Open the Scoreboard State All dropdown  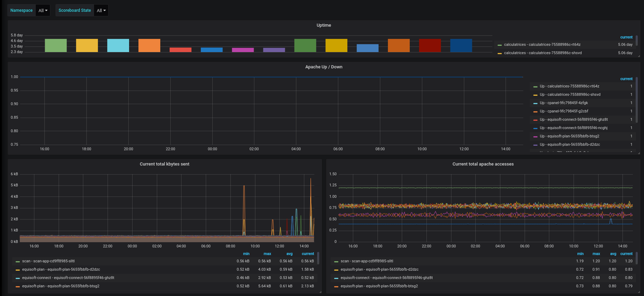pyautogui.click(x=101, y=10)
